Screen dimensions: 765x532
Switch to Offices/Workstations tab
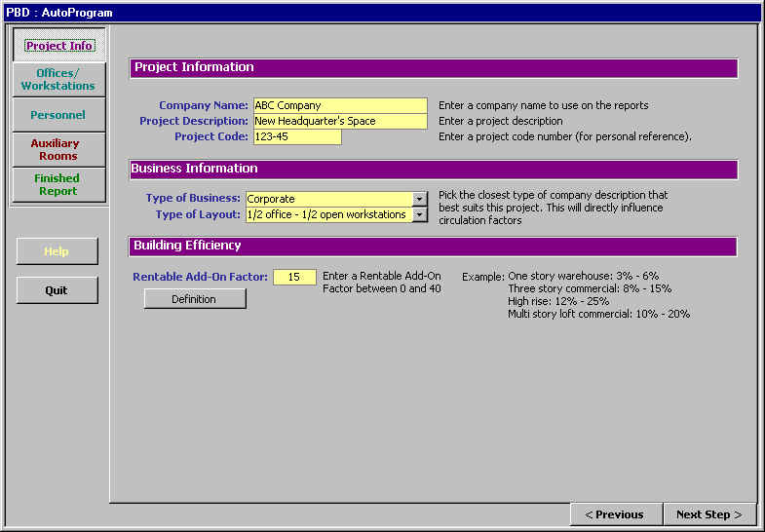click(x=58, y=80)
